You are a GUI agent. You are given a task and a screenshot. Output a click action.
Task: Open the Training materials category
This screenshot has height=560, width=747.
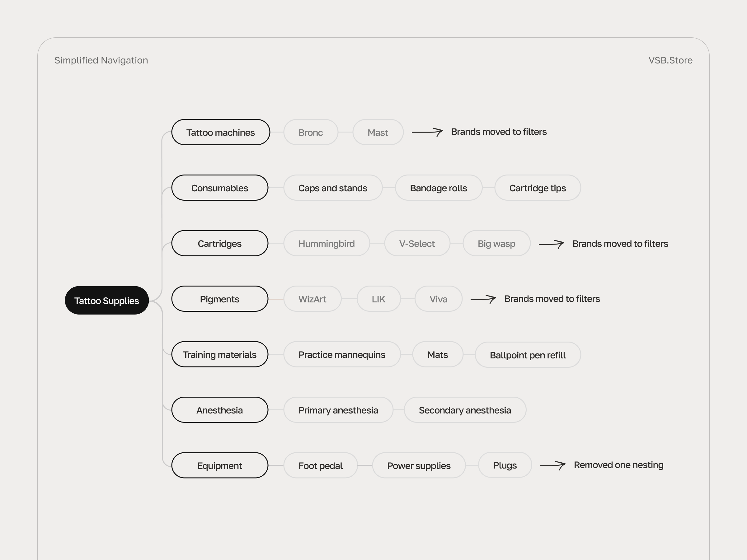click(x=219, y=354)
